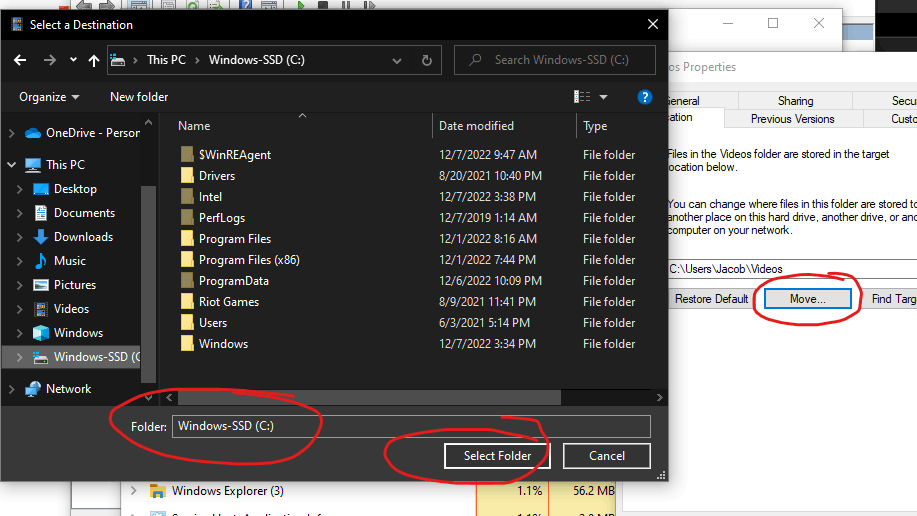Go up one folder level

[94, 60]
